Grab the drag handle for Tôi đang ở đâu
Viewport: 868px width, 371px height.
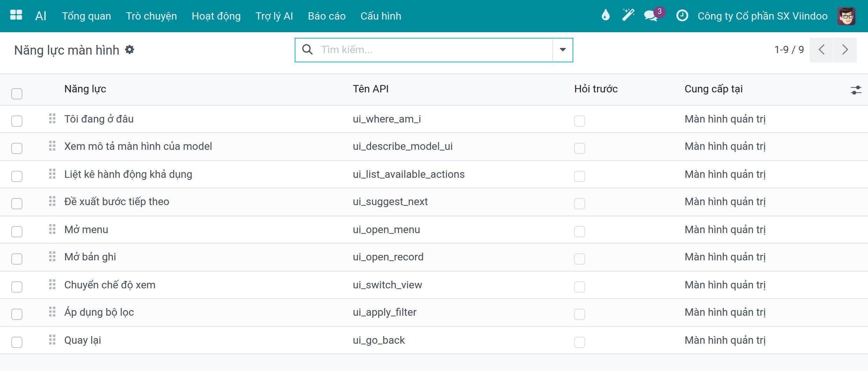point(52,119)
